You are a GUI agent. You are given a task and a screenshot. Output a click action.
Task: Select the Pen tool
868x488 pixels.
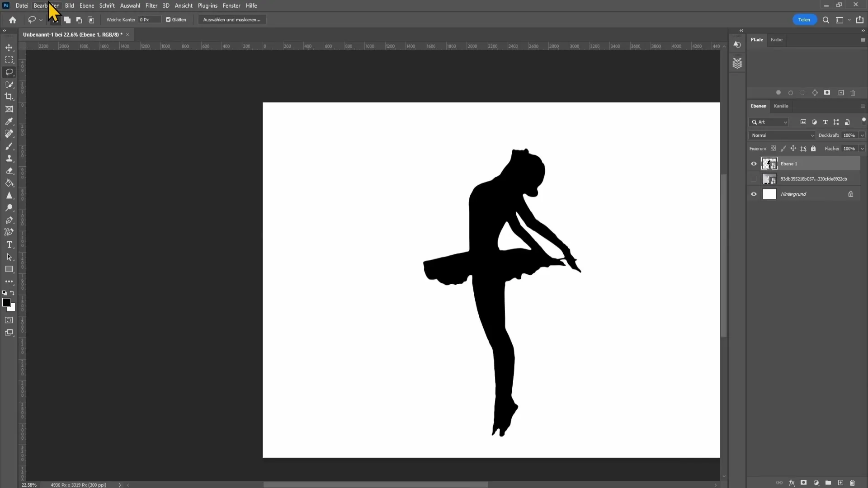9,221
